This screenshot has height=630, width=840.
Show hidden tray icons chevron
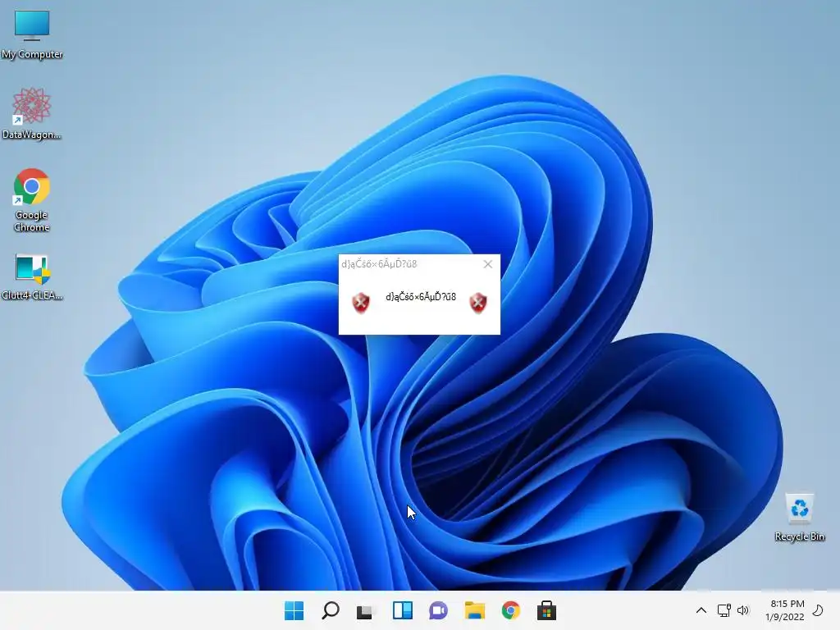(701, 610)
